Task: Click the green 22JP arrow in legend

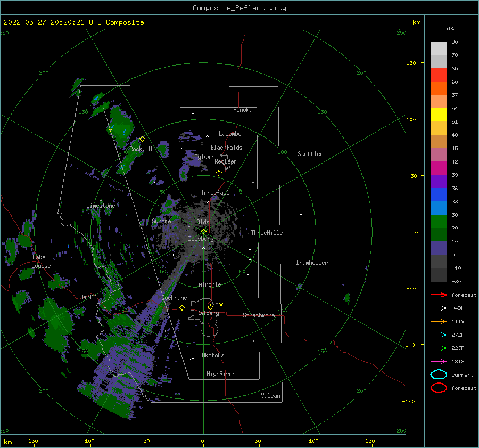Action: point(439,348)
